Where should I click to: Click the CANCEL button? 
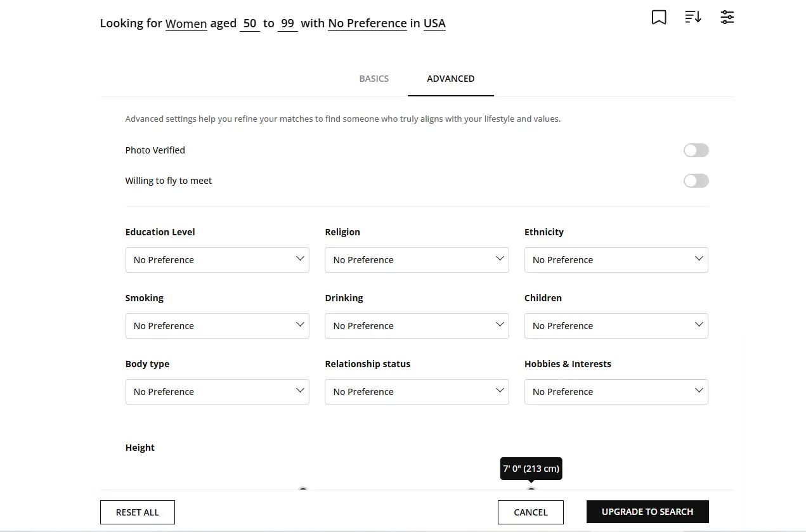(531, 512)
